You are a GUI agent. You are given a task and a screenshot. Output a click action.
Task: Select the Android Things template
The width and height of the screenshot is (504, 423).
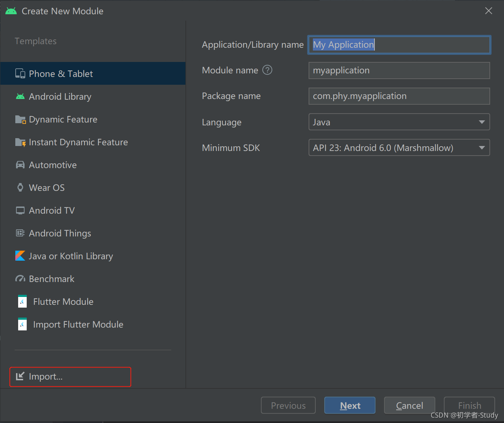93,233
